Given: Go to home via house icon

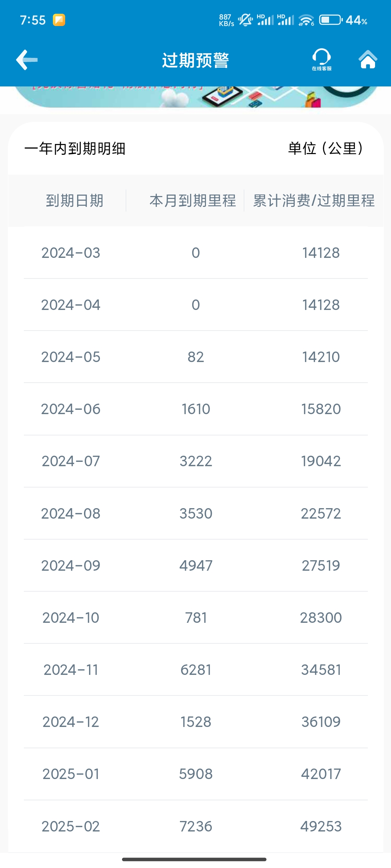Looking at the screenshot, I should coord(368,59).
